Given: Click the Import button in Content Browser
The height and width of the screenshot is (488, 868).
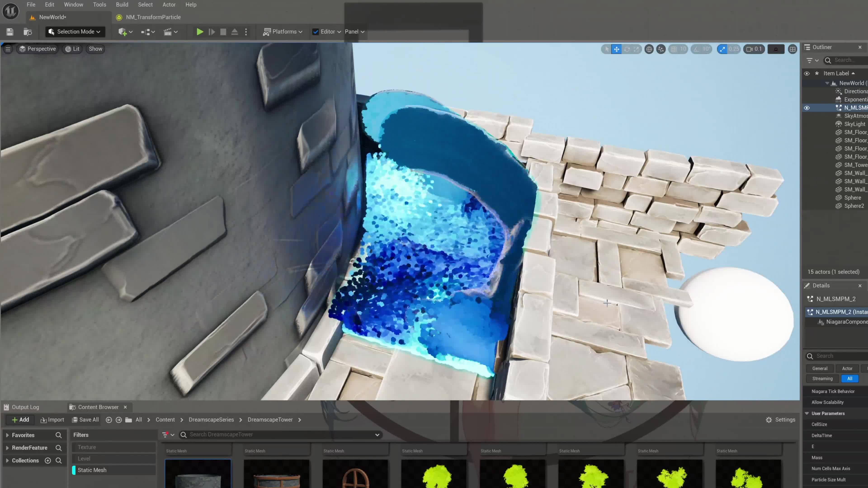Looking at the screenshot, I should click(52, 420).
